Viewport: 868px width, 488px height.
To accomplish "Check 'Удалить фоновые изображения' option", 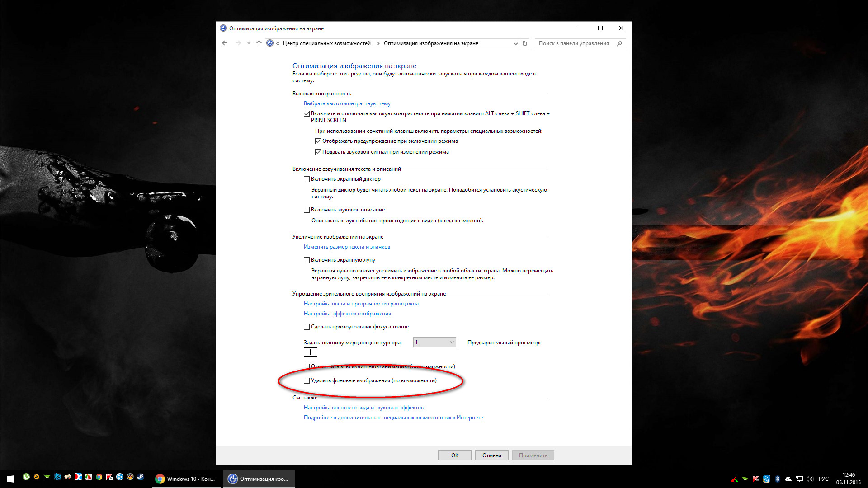I will (307, 381).
